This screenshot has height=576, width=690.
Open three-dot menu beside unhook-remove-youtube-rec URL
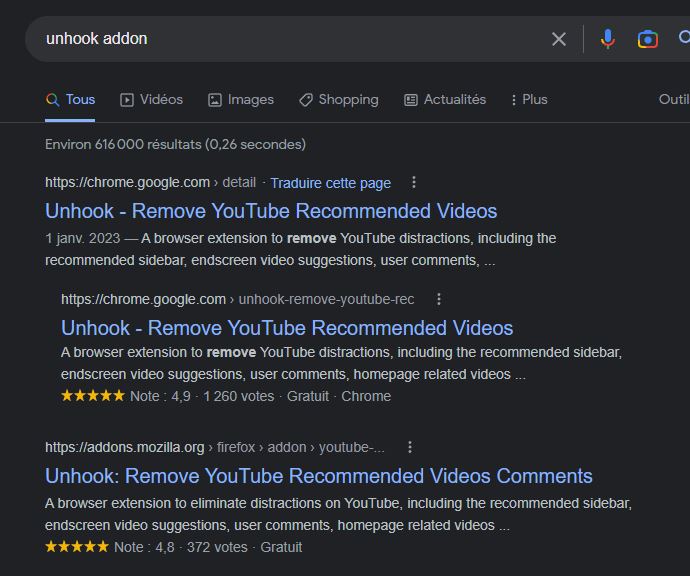tap(438, 299)
